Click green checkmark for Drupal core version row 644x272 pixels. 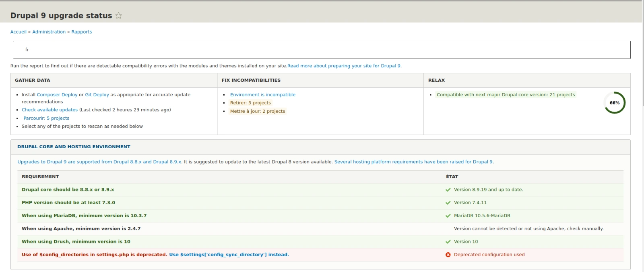[x=448, y=190]
